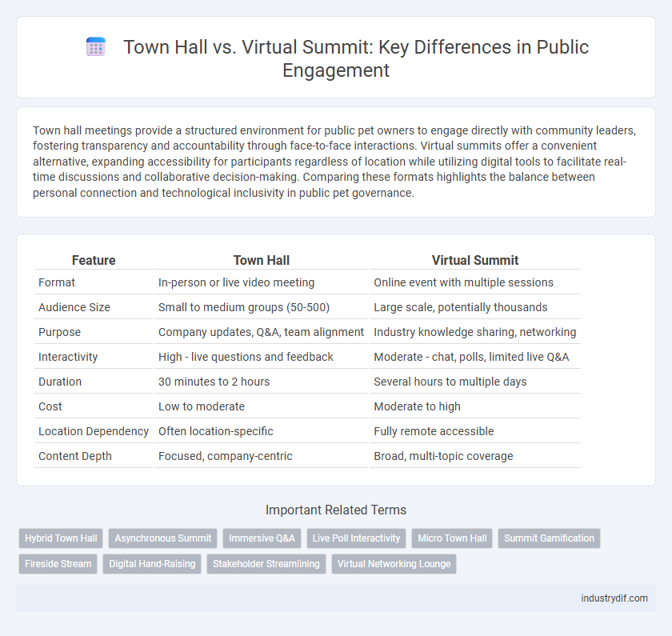Select the Stakeholder Streamlining tag
The image size is (672, 636).
(266, 564)
